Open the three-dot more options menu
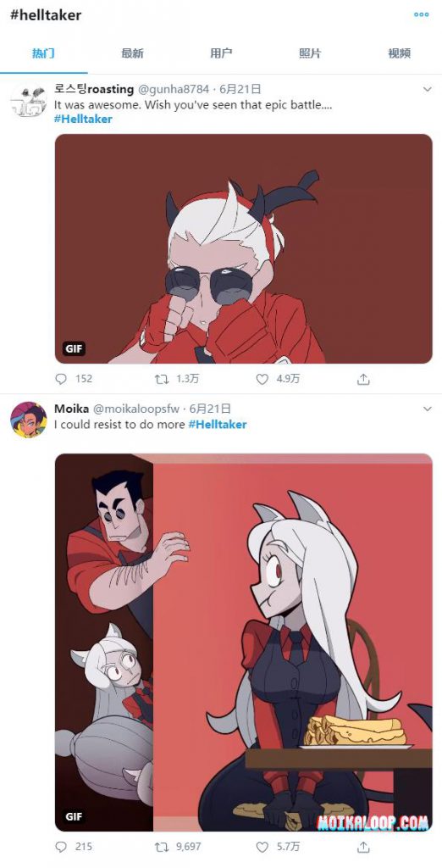Screen dimensions: 442x868 point(422,15)
